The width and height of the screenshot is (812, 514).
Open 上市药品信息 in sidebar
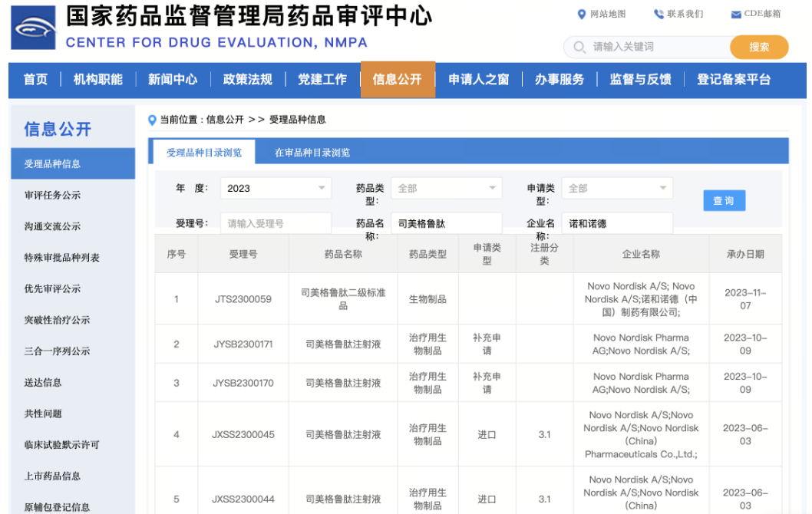[52, 476]
